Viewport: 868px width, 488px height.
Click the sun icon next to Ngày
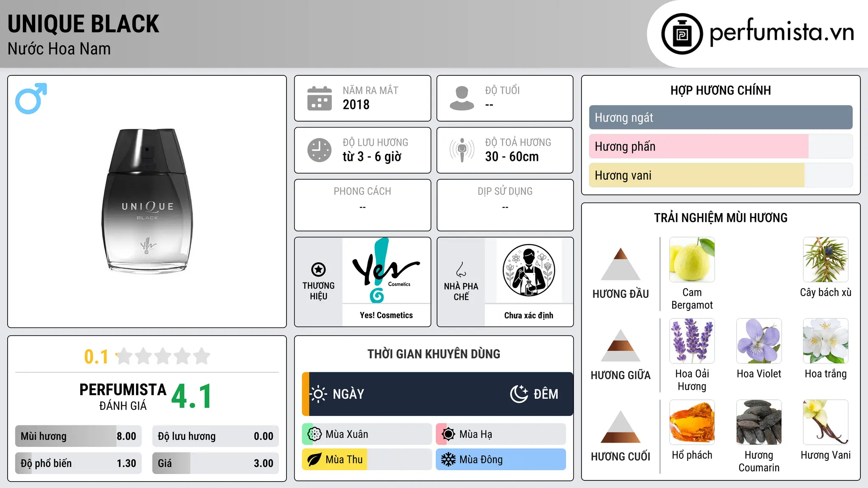(x=318, y=394)
